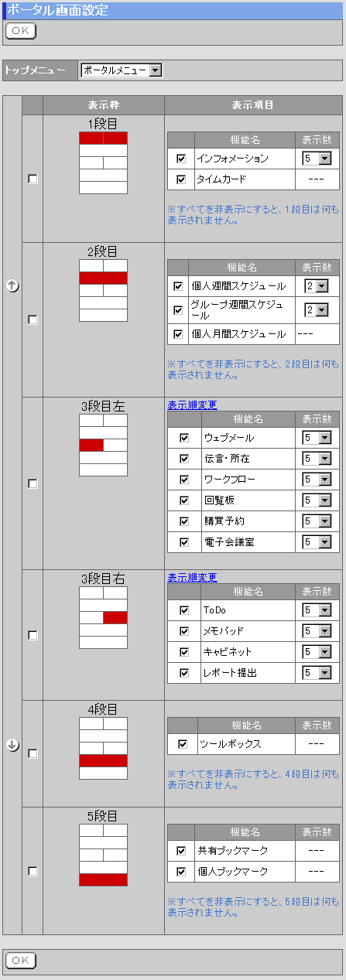Click the 3段目右 layout diagram

click(x=103, y=617)
